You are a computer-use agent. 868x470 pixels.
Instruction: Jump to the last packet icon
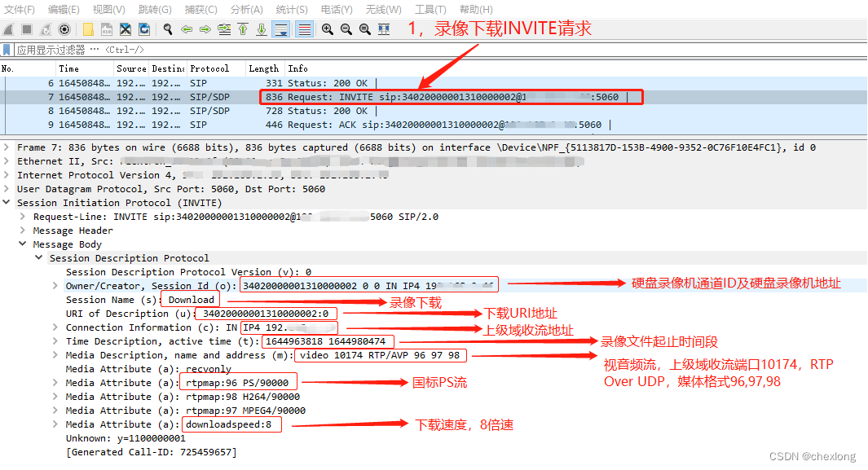[x=262, y=29]
